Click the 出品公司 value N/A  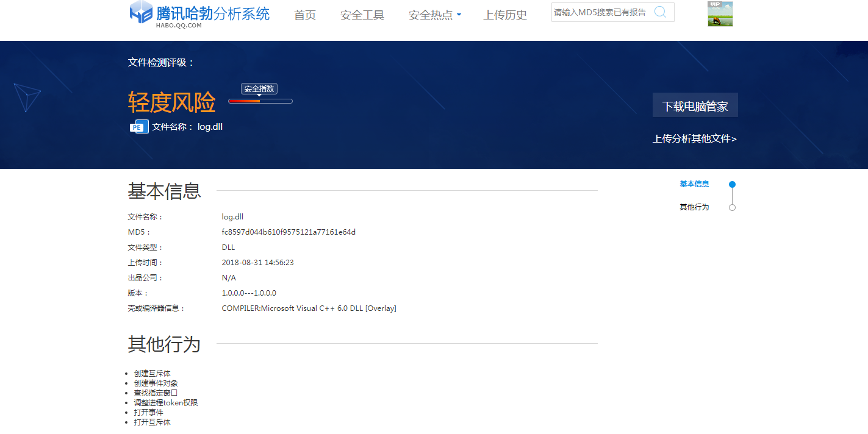coord(229,278)
